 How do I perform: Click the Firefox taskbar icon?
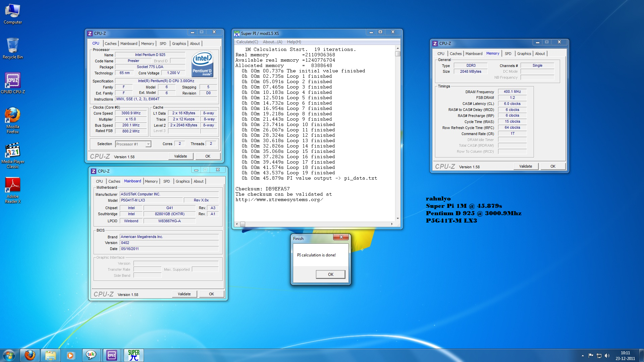30,355
